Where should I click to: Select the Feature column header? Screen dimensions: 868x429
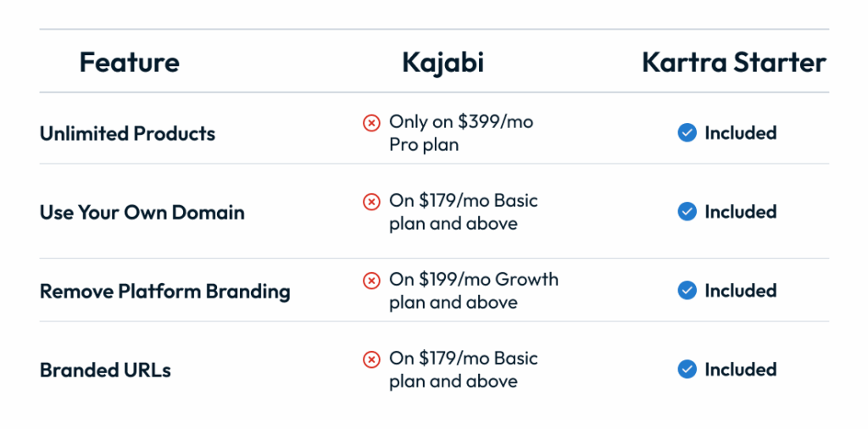pos(129,62)
